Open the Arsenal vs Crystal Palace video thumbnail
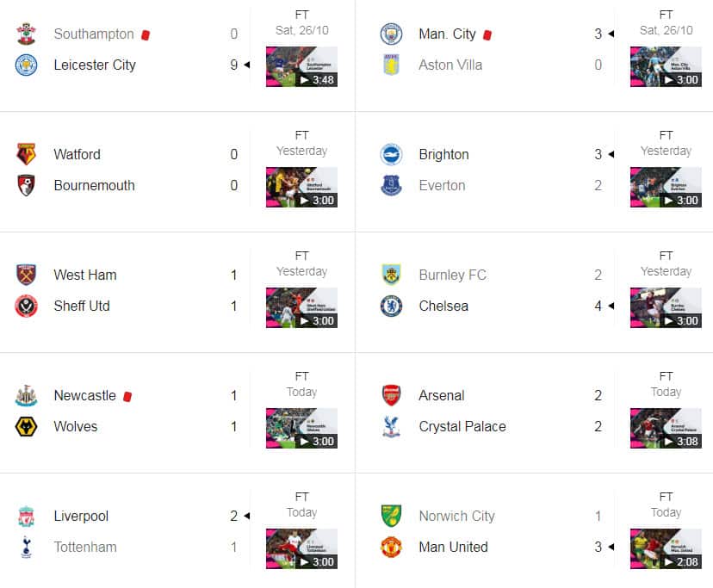 click(665, 428)
